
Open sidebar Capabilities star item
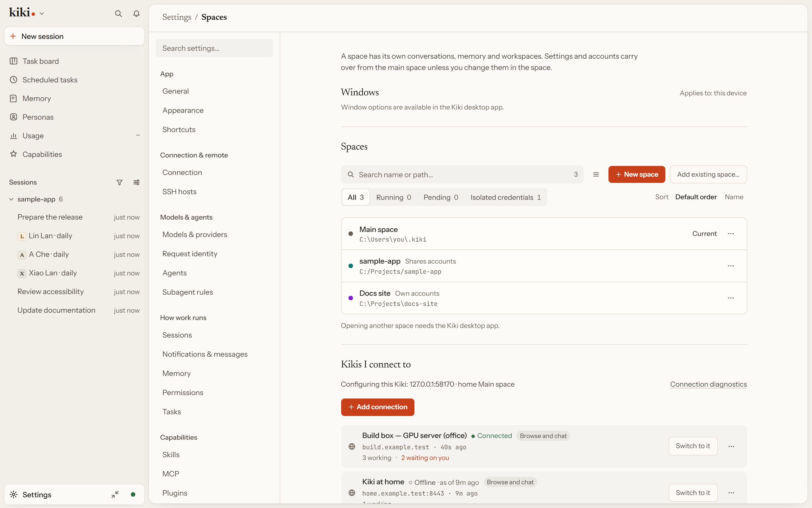click(x=74, y=154)
